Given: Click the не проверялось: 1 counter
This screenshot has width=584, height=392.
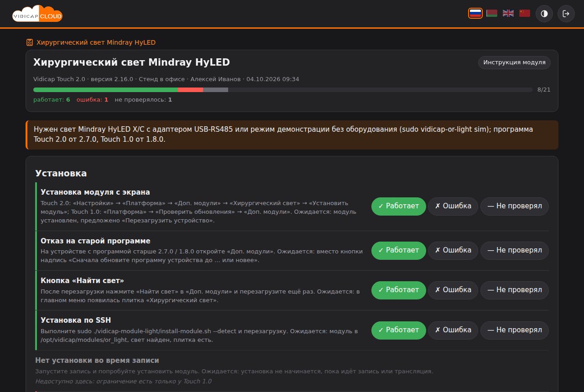Looking at the screenshot, I should (143, 99).
